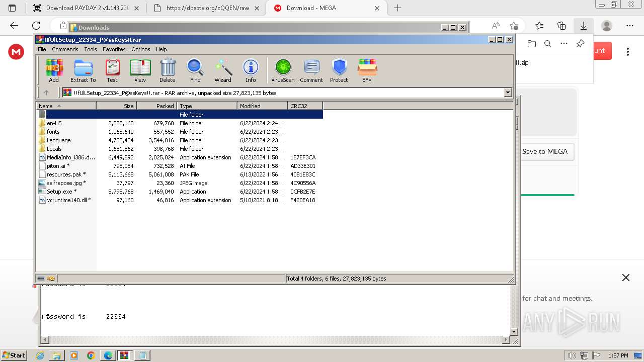Image resolution: width=644 pixels, height=362 pixels.
Task: Click the taskbar volume icon
Action: (x=572, y=355)
